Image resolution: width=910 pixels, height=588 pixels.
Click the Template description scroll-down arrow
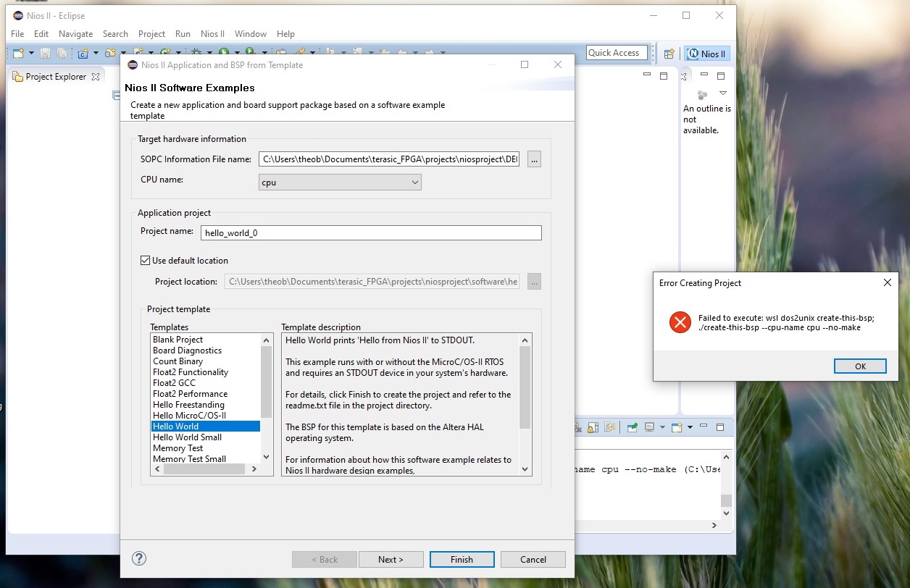(x=525, y=469)
